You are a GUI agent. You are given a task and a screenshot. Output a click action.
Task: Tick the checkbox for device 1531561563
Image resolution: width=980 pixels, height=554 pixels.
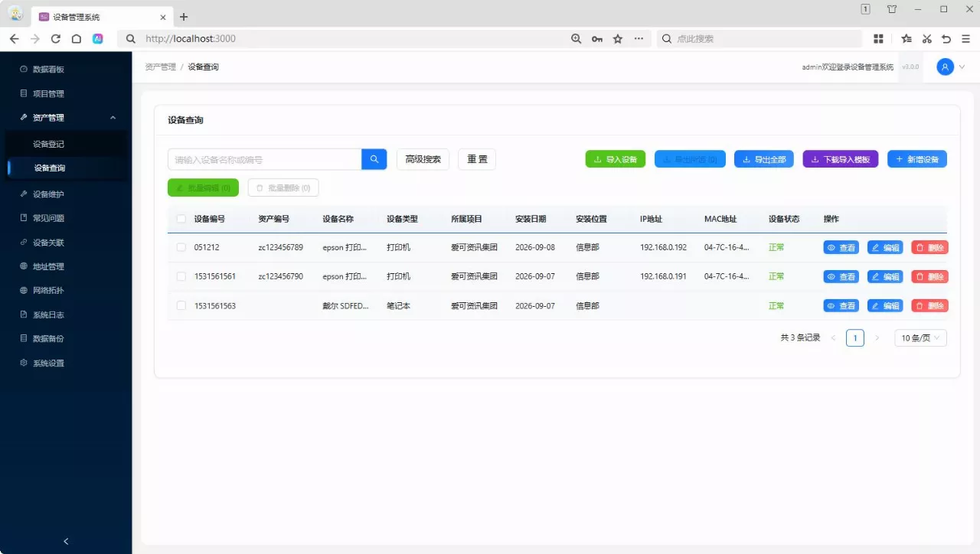[x=181, y=305]
